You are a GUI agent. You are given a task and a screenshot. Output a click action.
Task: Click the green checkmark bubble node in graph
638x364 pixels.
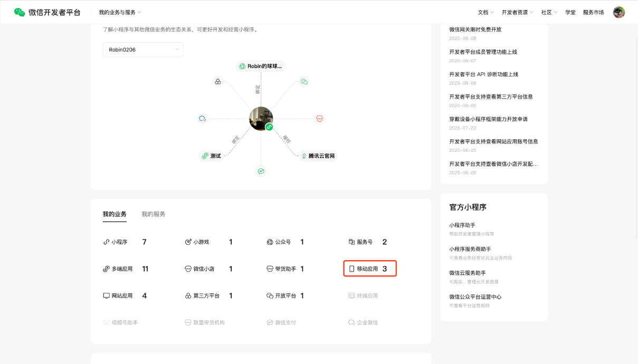click(261, 171)
